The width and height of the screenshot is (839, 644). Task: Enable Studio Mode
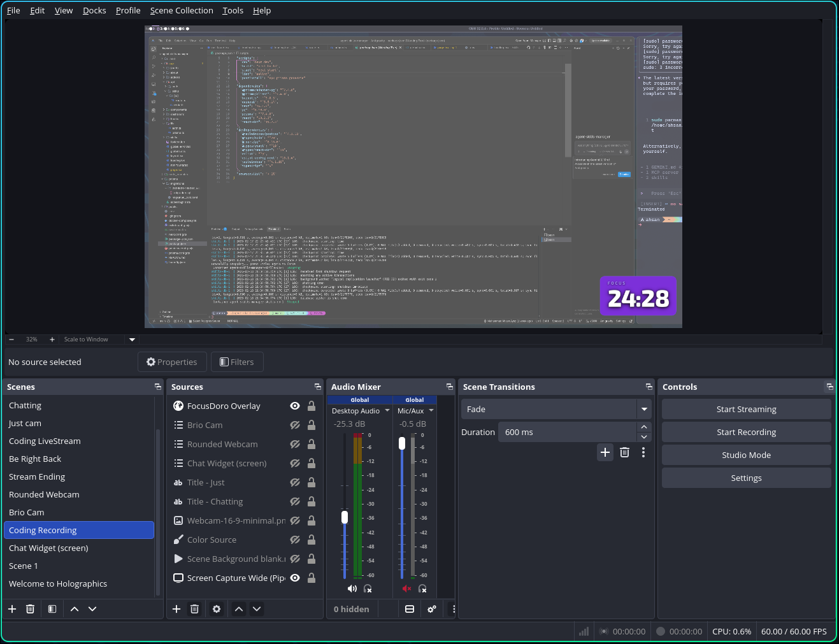tap(746, 455)
